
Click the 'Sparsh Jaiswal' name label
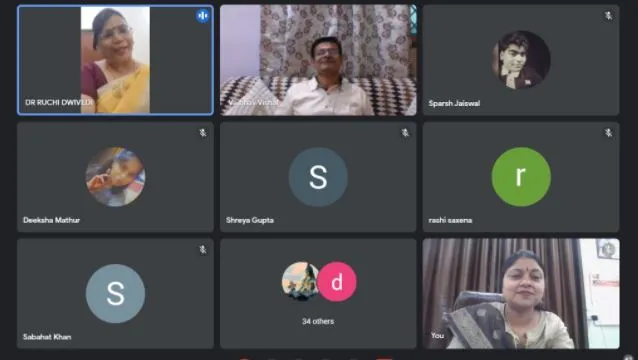pyautogui.click(x=454, y=103)
